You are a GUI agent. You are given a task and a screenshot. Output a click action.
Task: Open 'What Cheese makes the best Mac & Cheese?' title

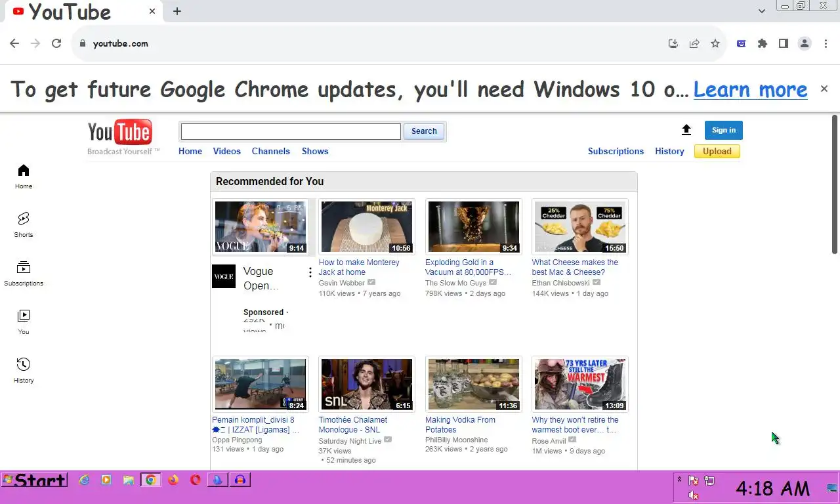coord(575,267)
